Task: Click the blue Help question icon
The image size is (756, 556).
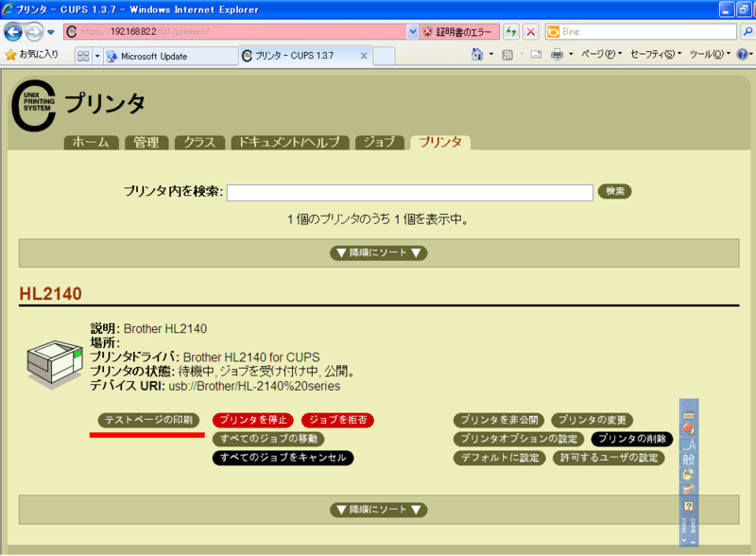Action: pyautogui.click(x=742, y=54)
